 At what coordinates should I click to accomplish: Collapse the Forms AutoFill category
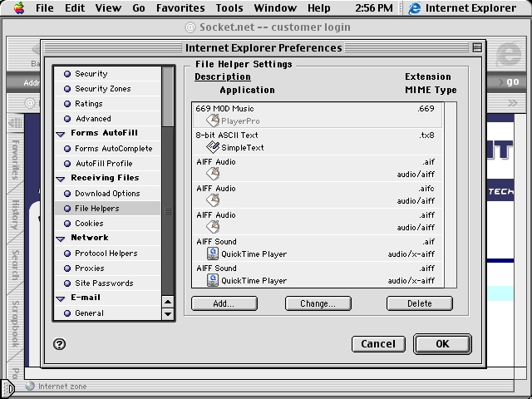[61, 134]
